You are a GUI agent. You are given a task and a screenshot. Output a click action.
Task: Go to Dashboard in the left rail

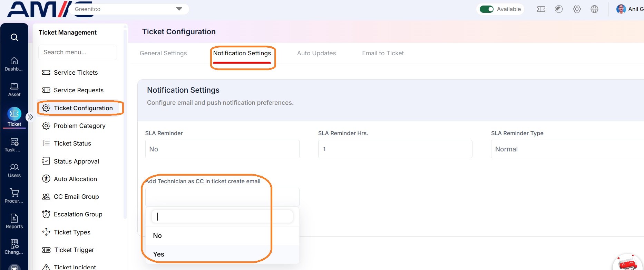point(14,64)
